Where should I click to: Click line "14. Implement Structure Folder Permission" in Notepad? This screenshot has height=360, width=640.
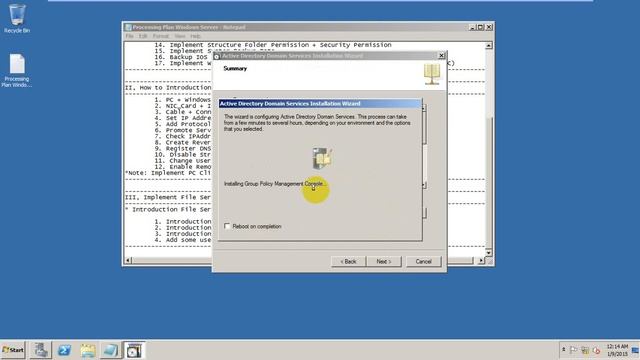pyautogui.click(x=273, y=45)
